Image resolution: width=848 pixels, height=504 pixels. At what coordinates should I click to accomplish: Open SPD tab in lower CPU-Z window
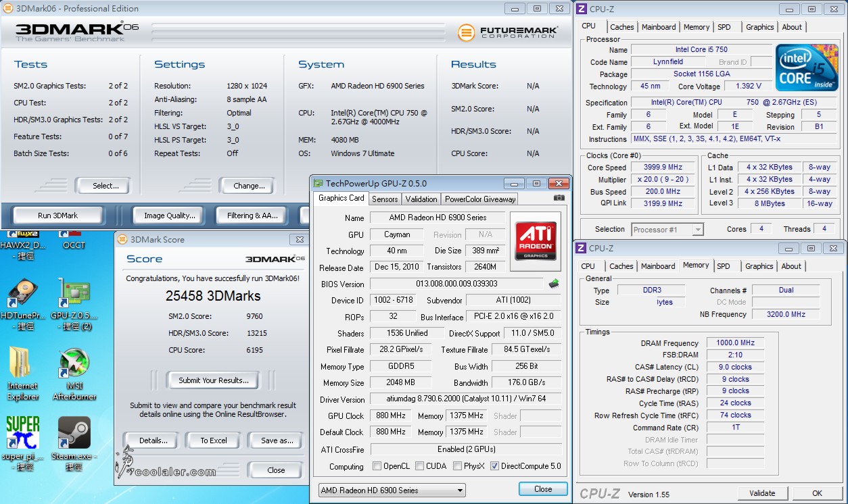tap(724, 266)
